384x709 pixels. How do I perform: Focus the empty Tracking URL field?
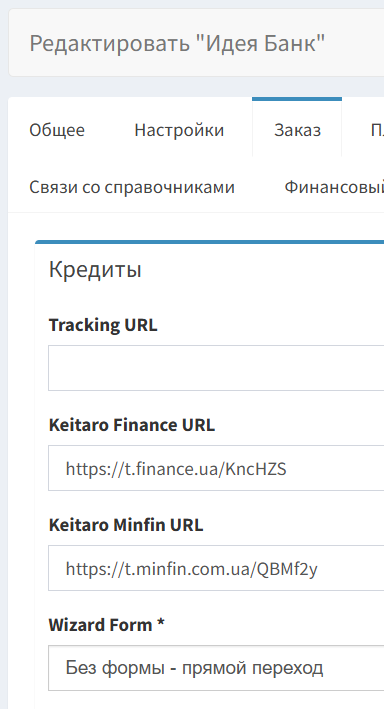216,368
